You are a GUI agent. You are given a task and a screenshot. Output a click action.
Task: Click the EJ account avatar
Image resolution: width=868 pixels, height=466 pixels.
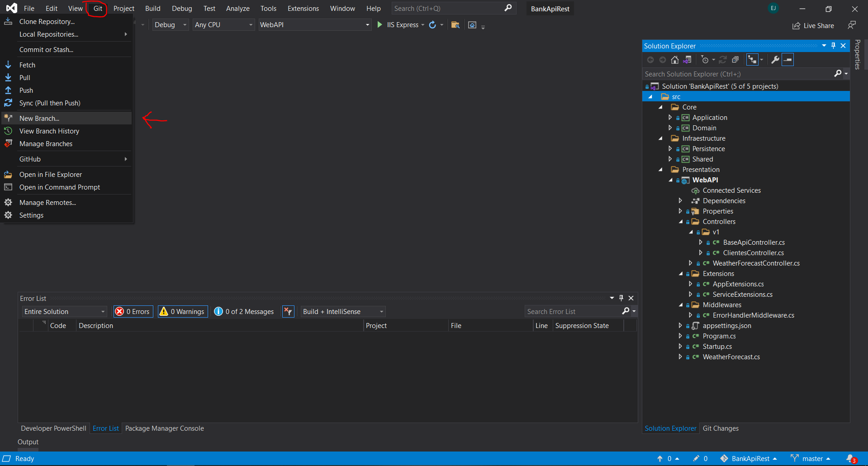773,8
